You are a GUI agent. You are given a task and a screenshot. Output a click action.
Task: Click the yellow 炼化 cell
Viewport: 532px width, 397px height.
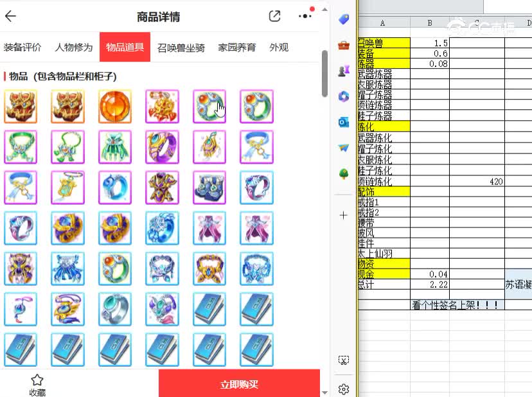[x=384, y=127]
